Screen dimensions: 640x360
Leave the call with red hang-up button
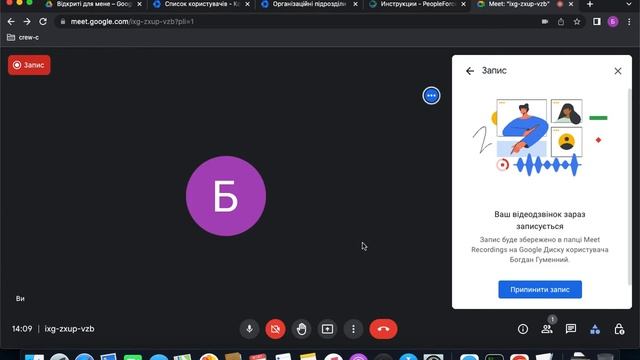point(383,329)
